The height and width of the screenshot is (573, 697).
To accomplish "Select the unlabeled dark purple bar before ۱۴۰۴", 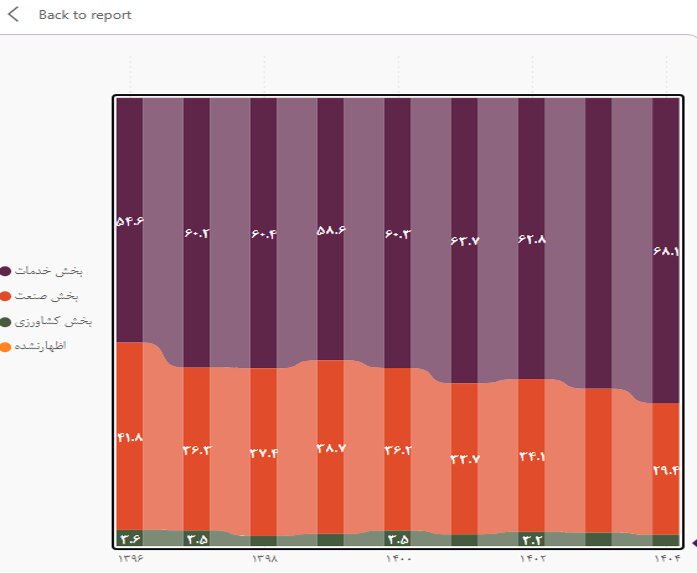I will coord(598,243).
